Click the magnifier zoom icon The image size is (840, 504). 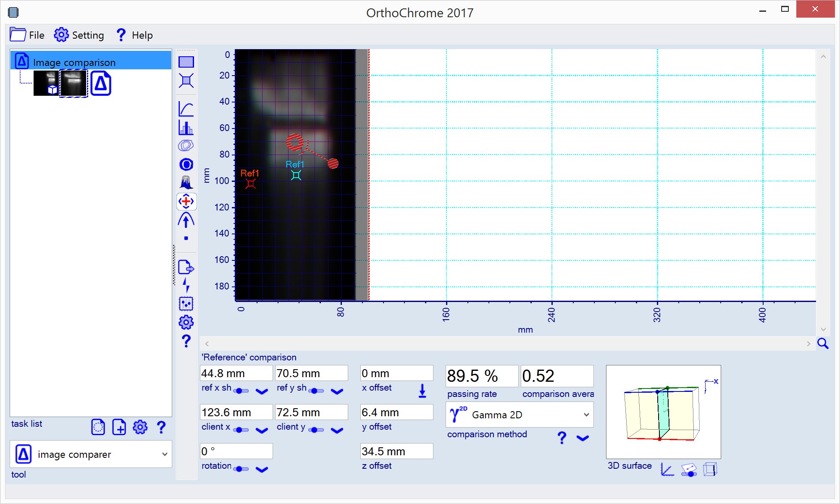pyautogui.click(x=823, y=344)
